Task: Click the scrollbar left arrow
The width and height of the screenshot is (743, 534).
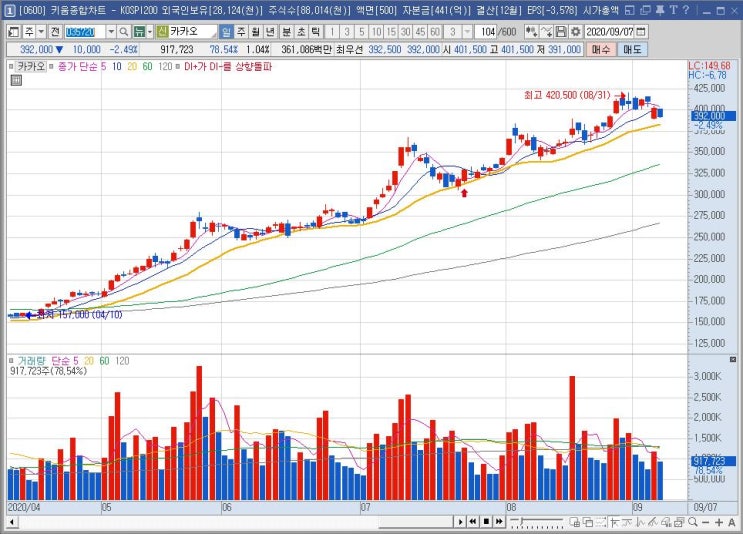Action: [x=12, y=522]
